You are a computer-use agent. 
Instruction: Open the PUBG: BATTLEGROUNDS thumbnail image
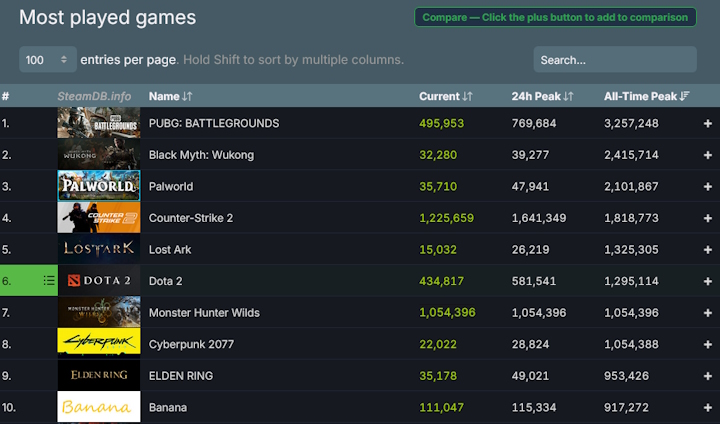tap(99, 123)
